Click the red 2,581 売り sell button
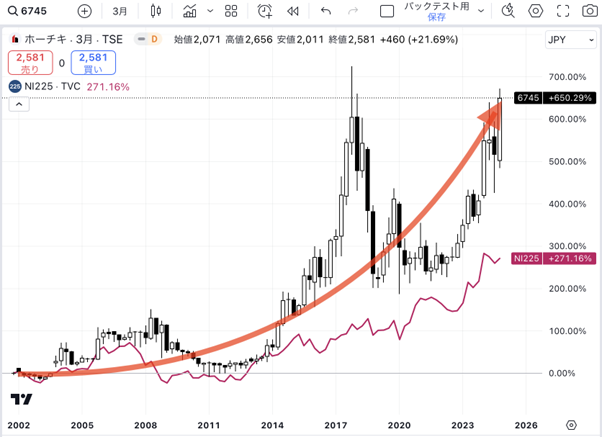Screen dimensions: 602x437 coord(29,63)
